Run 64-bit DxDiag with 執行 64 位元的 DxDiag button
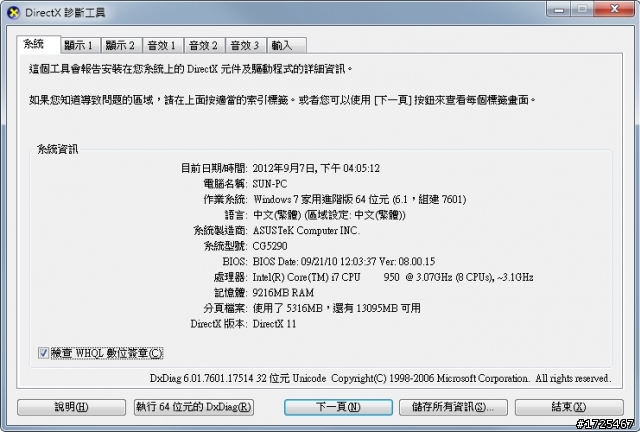640x432 pixels. tap(194, 407)
